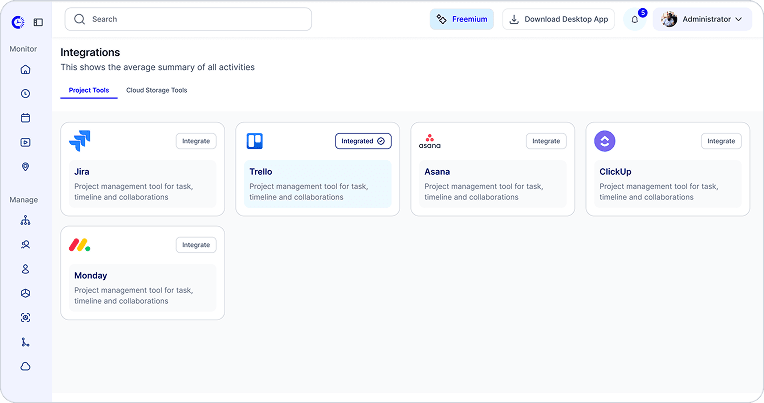Select the Project Tools tab
This screenshot has height=403, width=764.
(89, 90)
